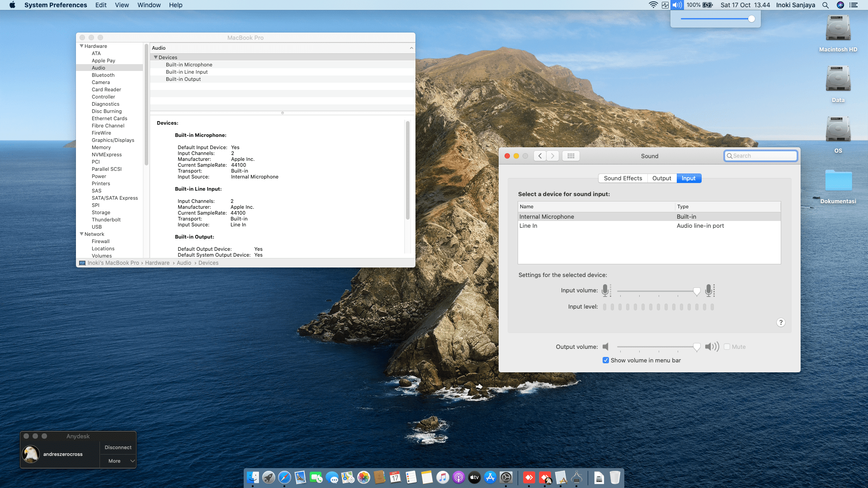Open the Window menu
Image resolution: width=868 pixels, height=488 pixels.
149,5
